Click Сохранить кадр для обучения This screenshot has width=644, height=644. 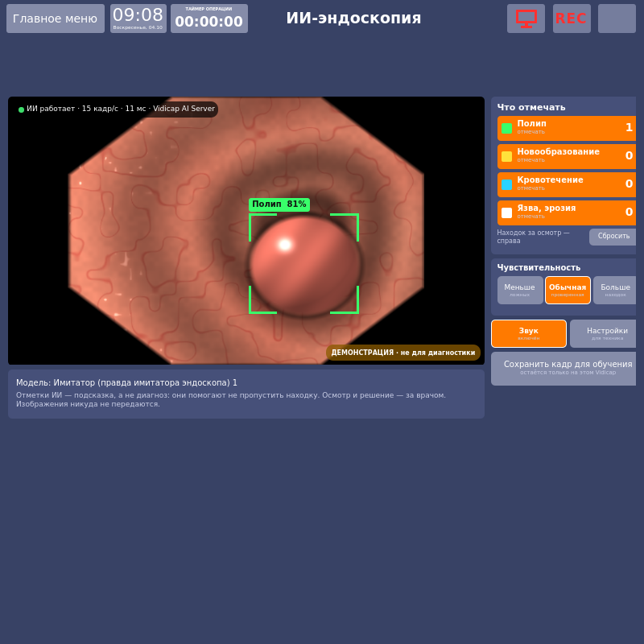pos(563,369)
